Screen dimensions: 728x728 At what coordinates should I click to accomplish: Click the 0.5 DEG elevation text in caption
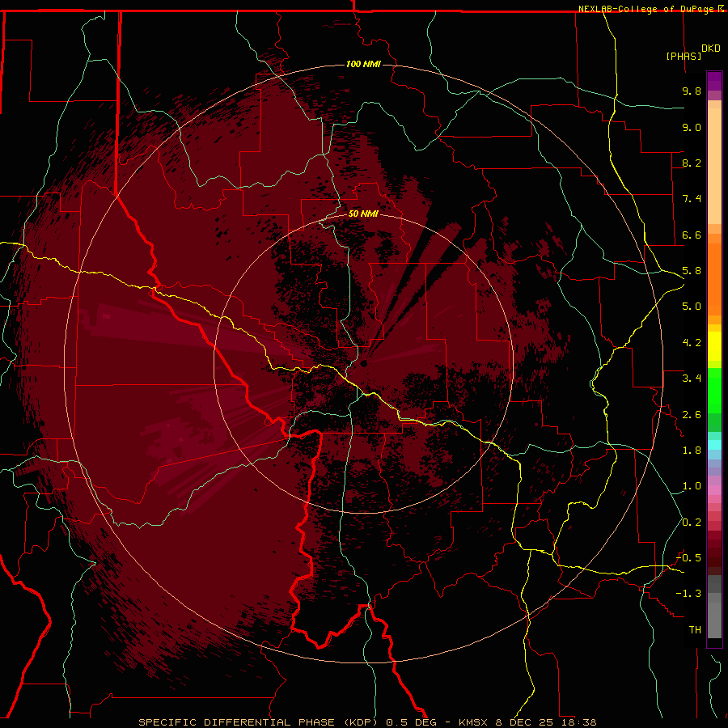coord(412,722)
